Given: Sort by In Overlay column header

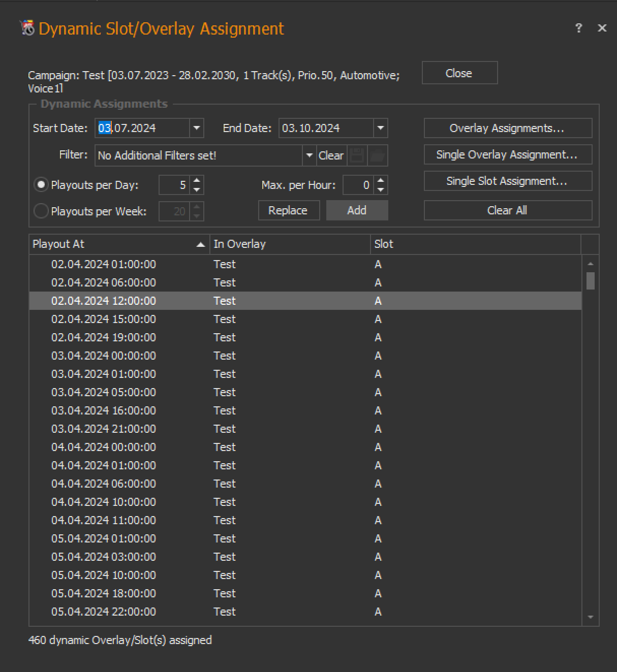Looking at the screenshot, I should [290, 244].
